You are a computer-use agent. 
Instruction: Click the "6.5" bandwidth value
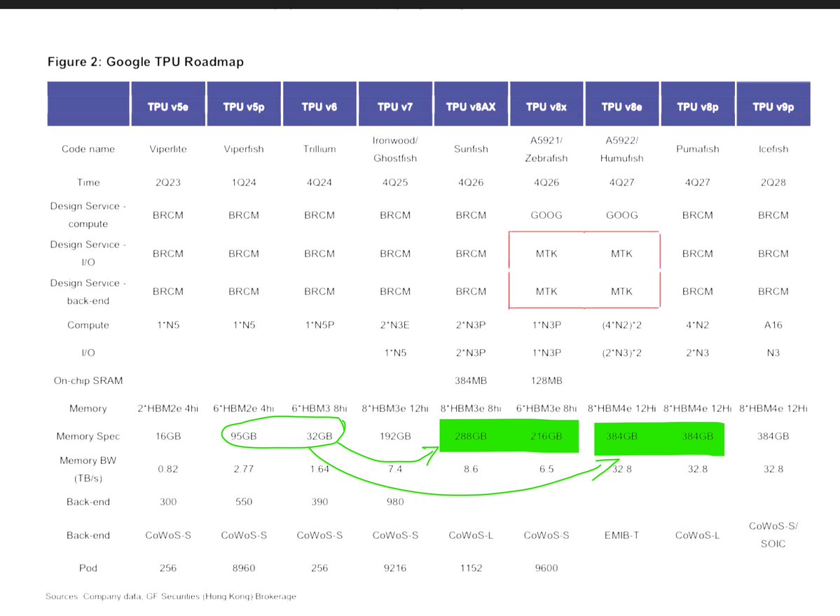tap(546, 469)
